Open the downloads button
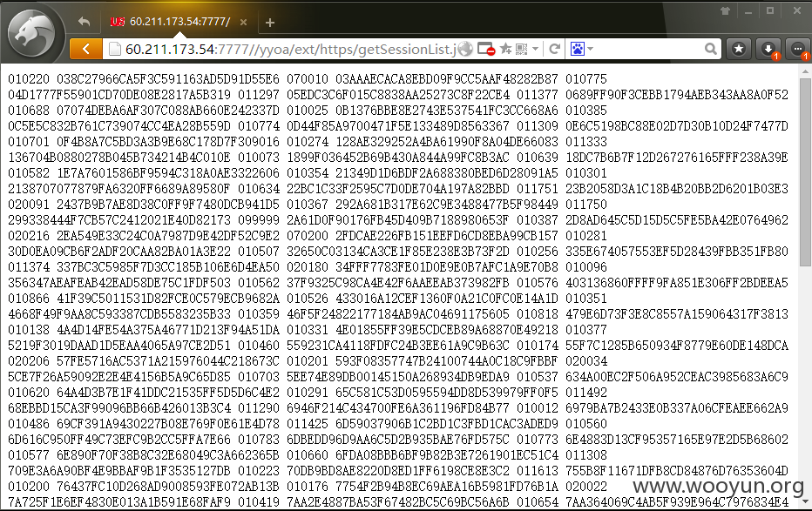 click(768, 49)
